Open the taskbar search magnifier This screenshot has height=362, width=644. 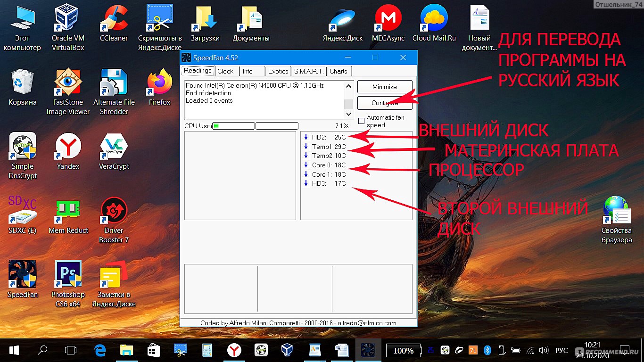42,350
